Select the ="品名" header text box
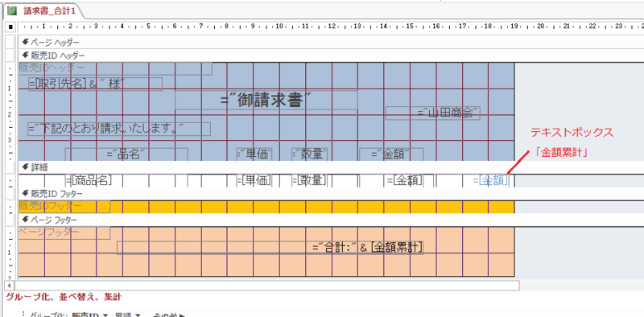The width and height of the screenshot is (644, 317). (126, 154)
